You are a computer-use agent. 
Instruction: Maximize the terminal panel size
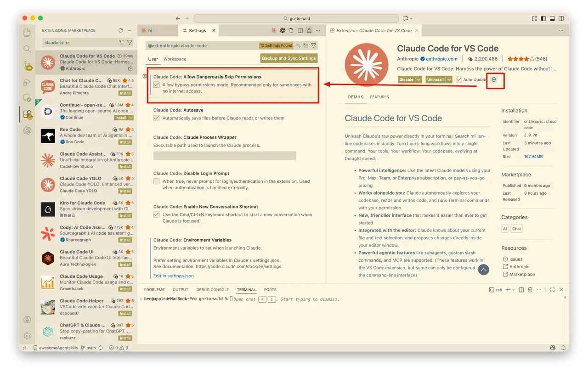click(x=552, y=290)
